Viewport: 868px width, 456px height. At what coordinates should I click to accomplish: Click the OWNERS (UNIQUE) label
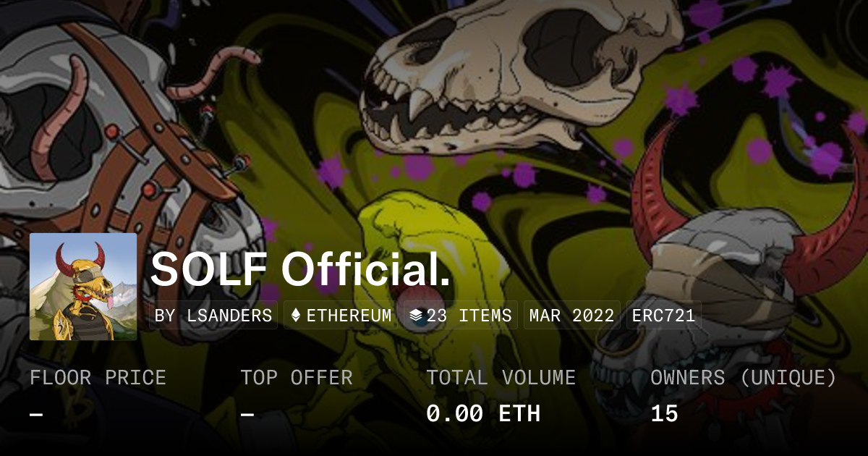(x=744, y=378)
